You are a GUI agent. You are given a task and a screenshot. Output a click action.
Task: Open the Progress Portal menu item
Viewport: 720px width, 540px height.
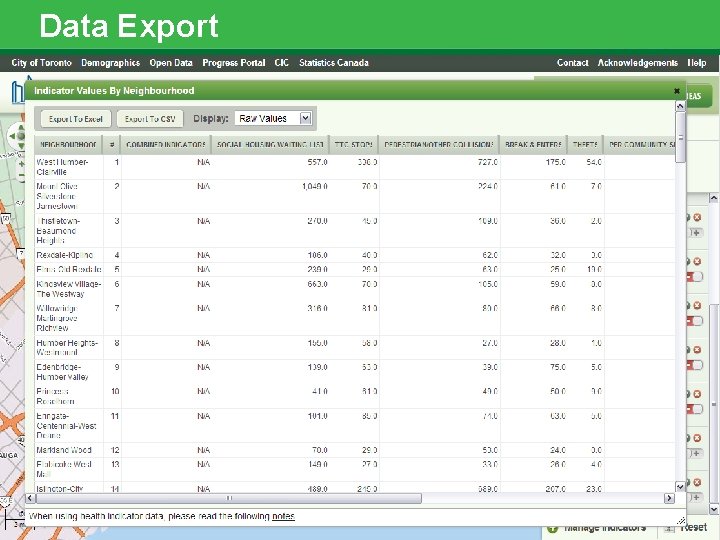coord(234,63)
